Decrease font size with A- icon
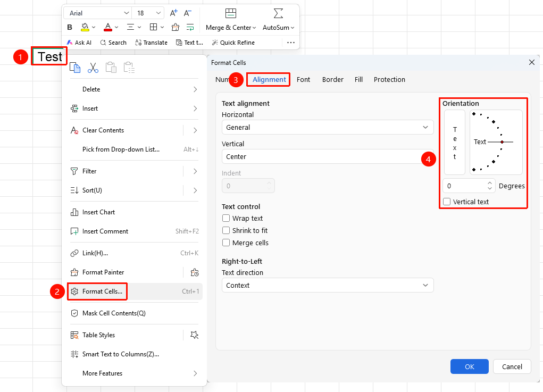Viewport: 543px width, 392px height. pyautogui.click(x=188, y=13)
